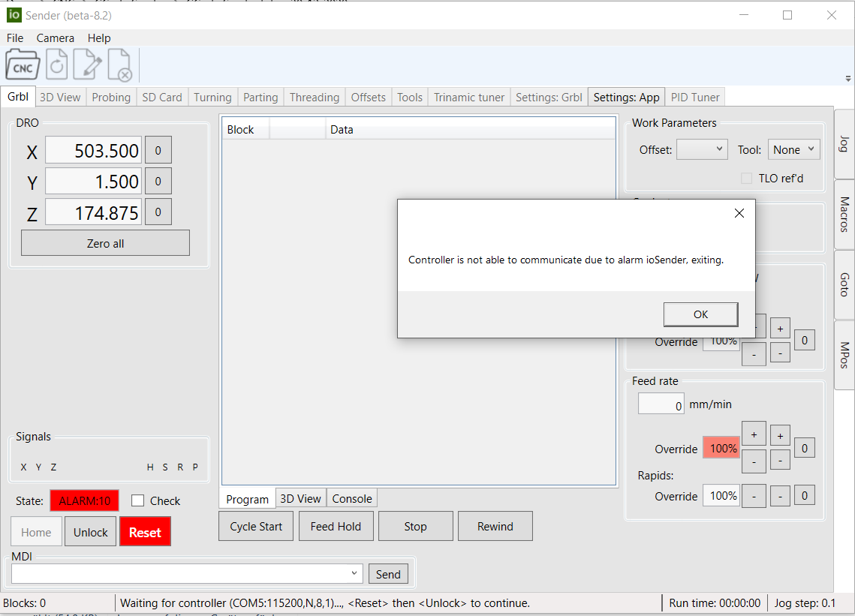Viewport: 855px width, 616px height.
Task: Toggle the TLO ref'd checkbox
Action: 746,179
